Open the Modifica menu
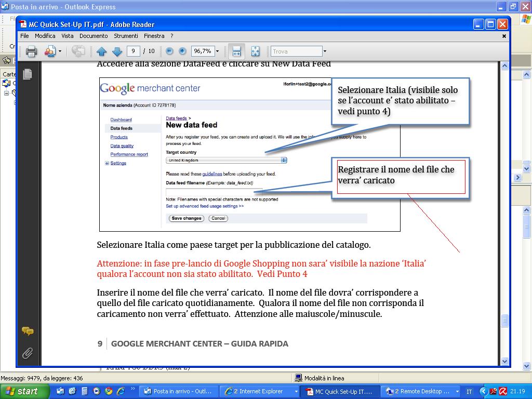The height and width of the screenshot is (399, 532). click(x=45, y=36)
